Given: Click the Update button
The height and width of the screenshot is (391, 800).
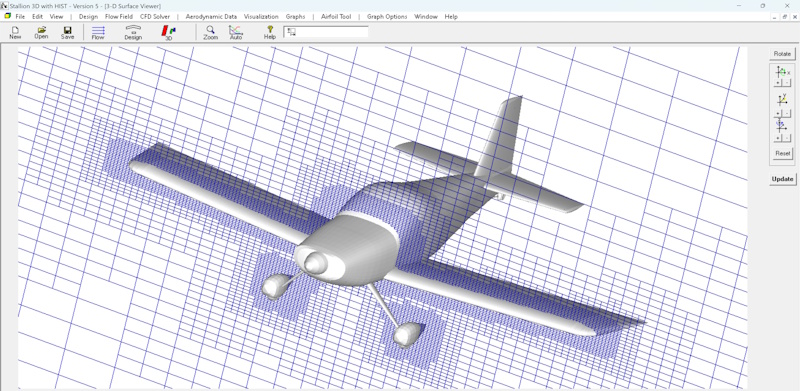Looking at the screenshot, I should [x=782, y=179].
